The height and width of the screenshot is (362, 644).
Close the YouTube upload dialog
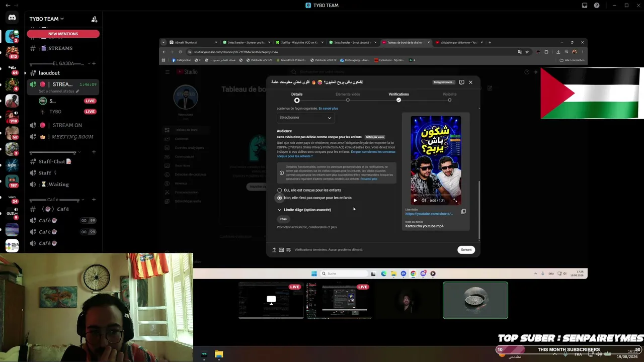pos(470,82)
